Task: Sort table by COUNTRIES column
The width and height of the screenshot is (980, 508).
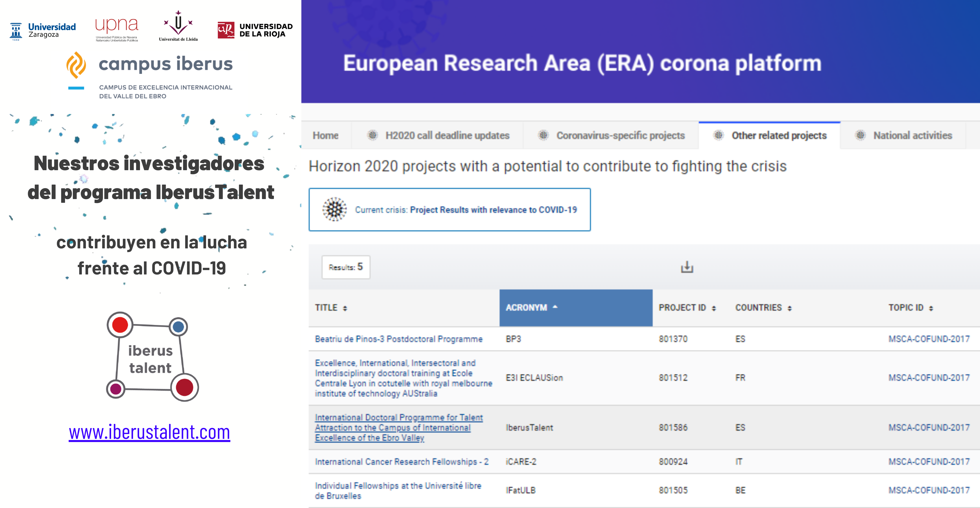Action: tap(763, 308)
